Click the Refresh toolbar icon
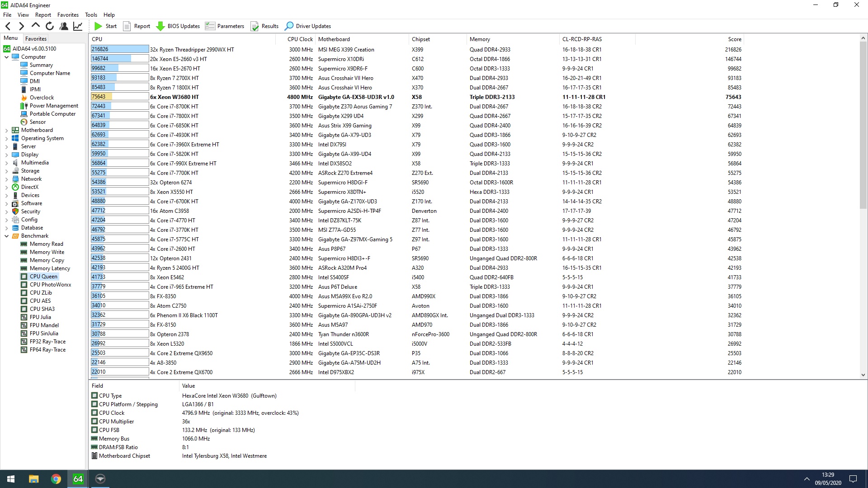Viewport: 868px width, 488px height. [50, 26]
